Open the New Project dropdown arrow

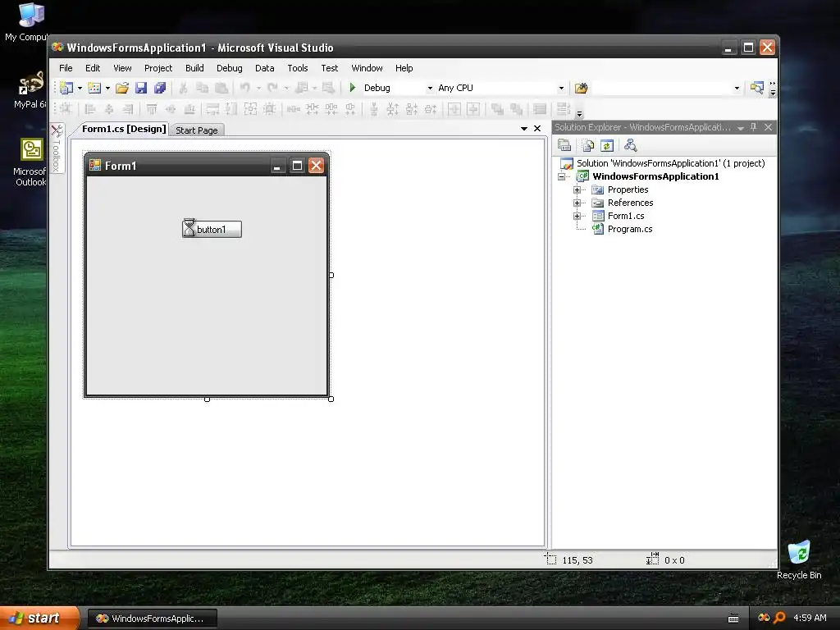pyautogui.click(x=80, y=88)
